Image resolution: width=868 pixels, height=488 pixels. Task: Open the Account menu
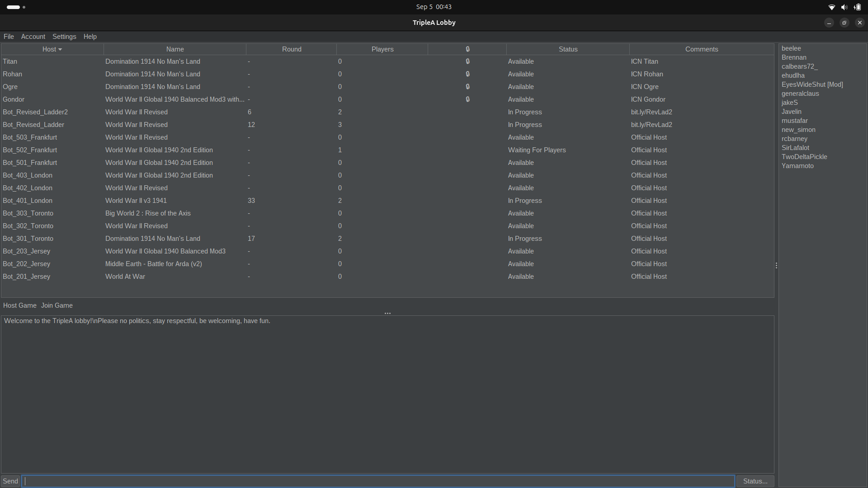33,37
